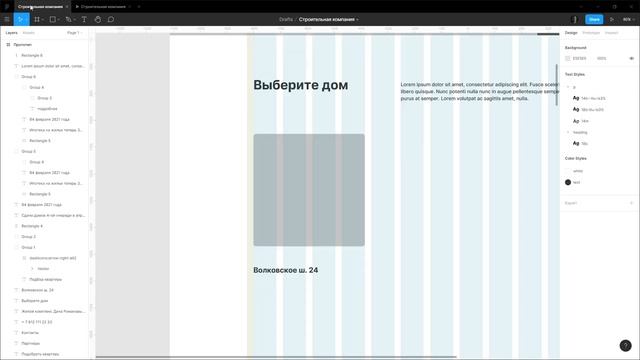Screen dimensions: 640x360
Task: Select the Hand tool
Action: [98, 19]
